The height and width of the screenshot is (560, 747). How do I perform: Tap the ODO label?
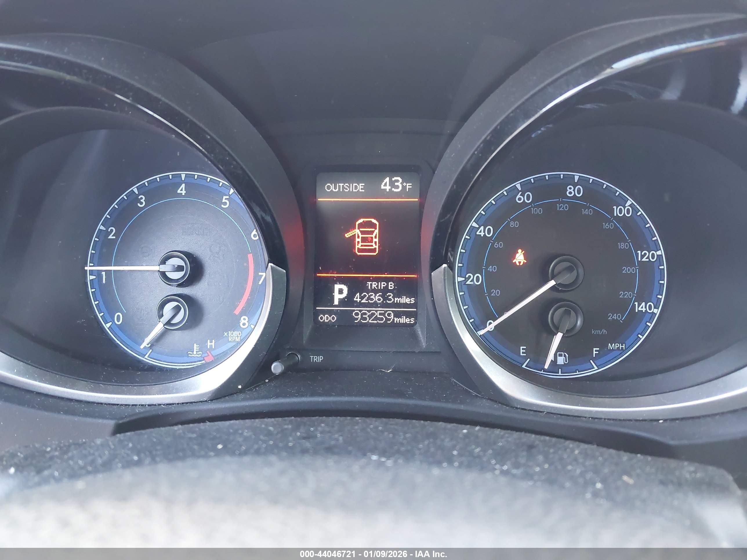[327, 318]
